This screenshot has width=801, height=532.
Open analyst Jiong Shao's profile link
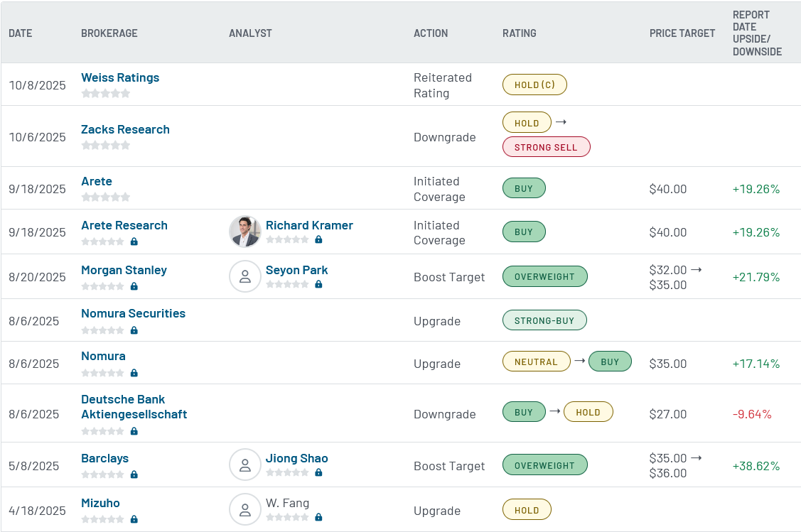click(x=296, y=458)
